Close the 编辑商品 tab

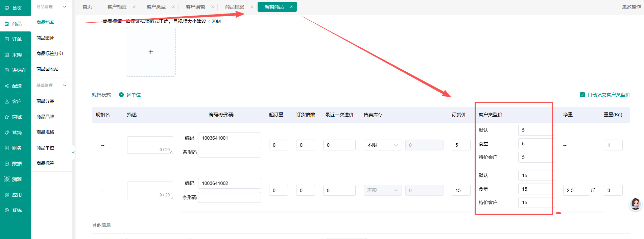pos(291,7)
